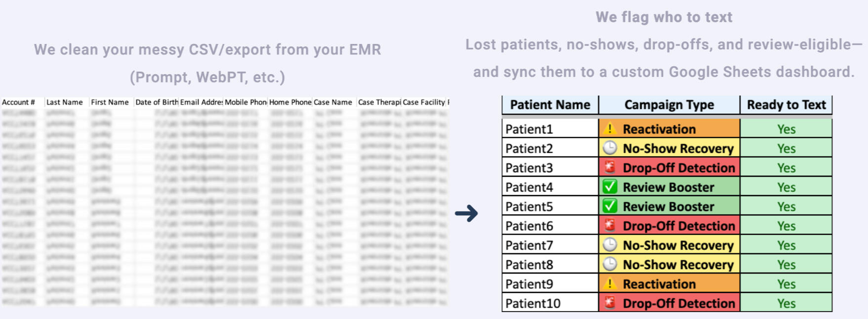Click the red alarm icon for Patient6
Viewport: 868px width, 319px height.
tap(610, 226)
